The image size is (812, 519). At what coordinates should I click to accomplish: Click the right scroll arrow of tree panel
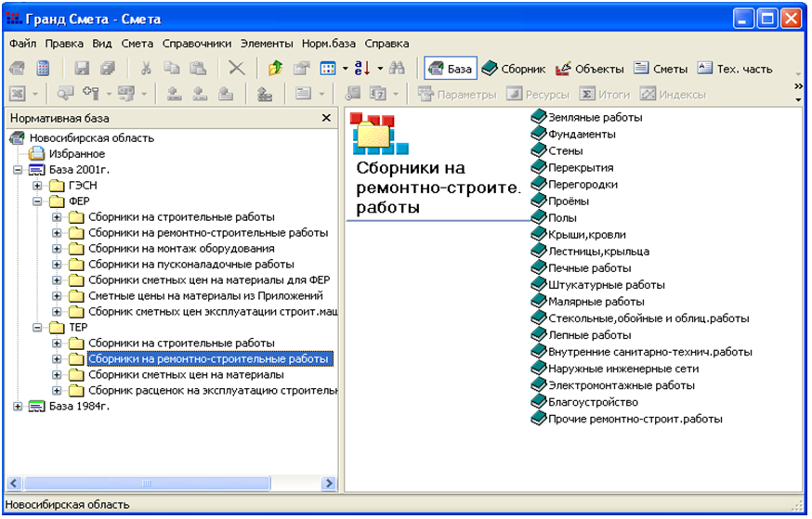click(328, 484)
